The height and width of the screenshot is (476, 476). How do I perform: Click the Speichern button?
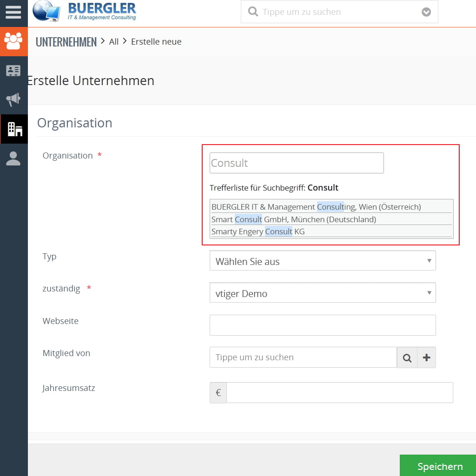(439, 466)
